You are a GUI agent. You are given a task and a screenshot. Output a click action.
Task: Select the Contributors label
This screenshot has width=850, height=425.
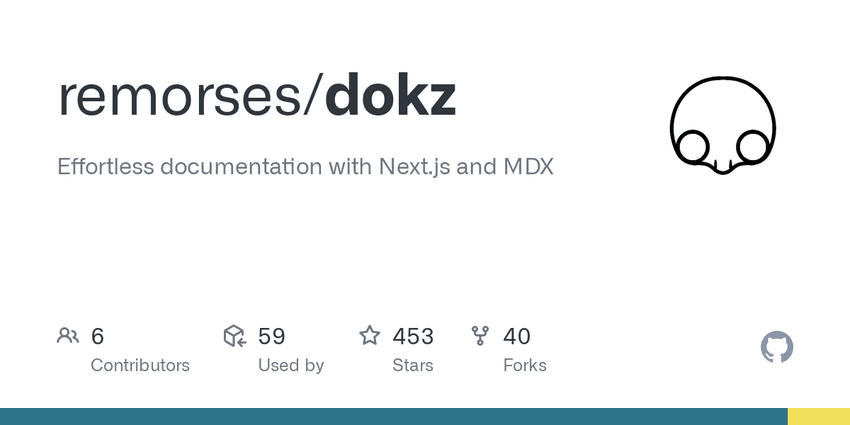point(140,365)
